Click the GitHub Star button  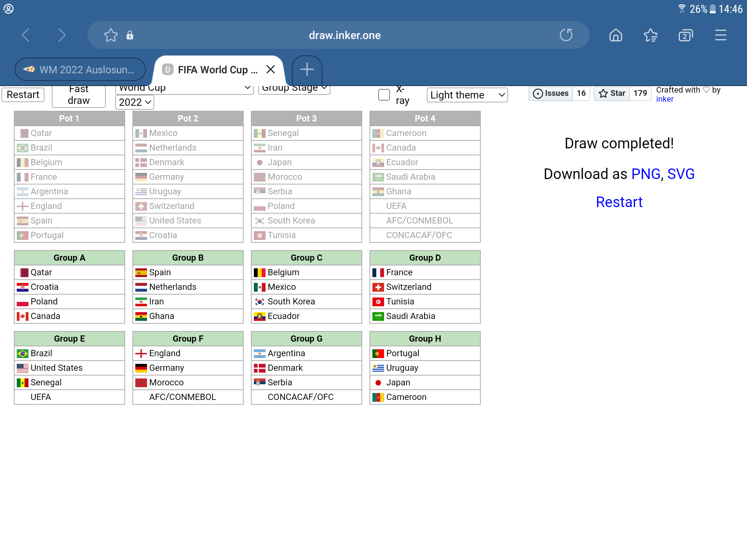click(612, 93)
